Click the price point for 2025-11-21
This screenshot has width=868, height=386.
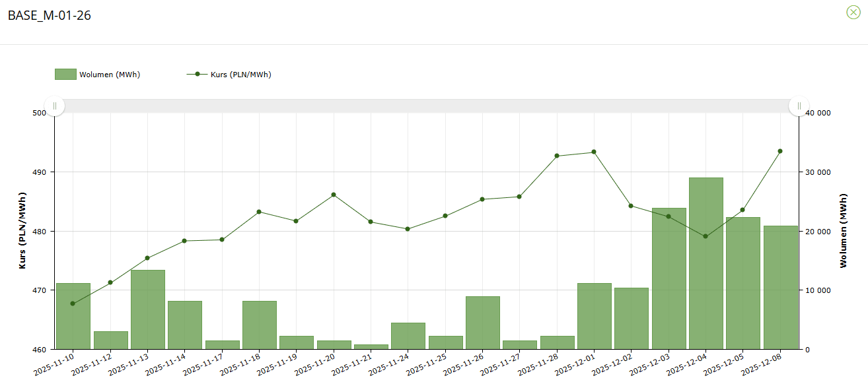(x=371, y=222)
